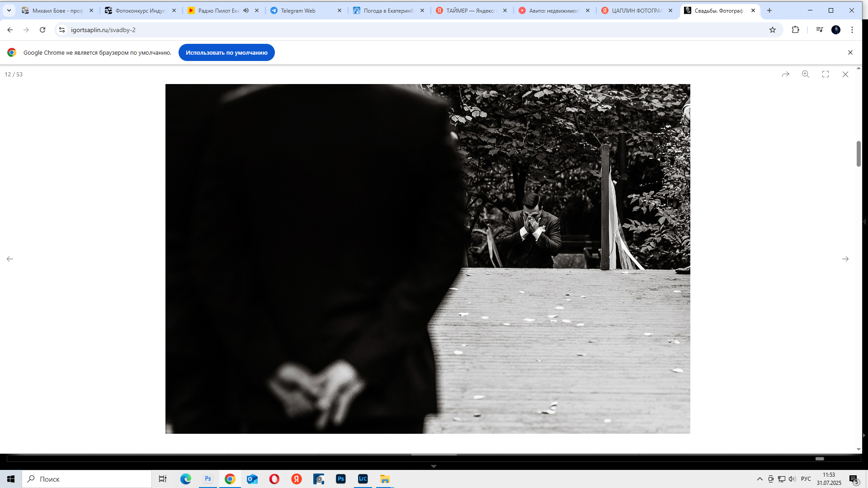This screenshot has width=868, height=488.
Task: Click the share arrow icon in the gallery
Action: (x=786, y=74)
